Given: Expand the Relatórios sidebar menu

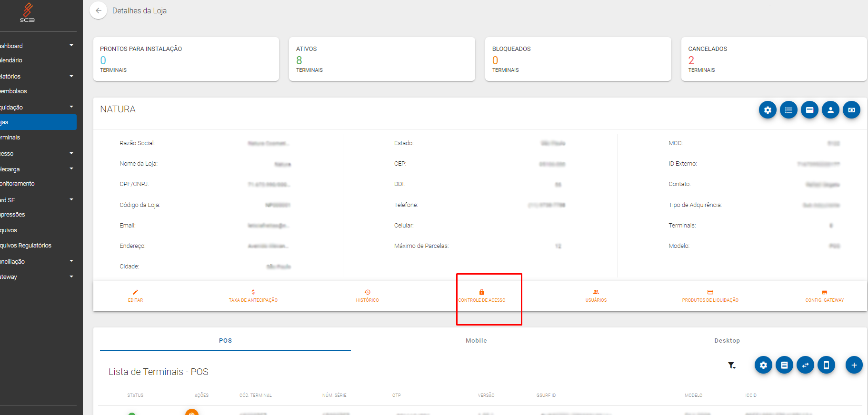Looking at the screenshot, I should [x=37, y=76].
